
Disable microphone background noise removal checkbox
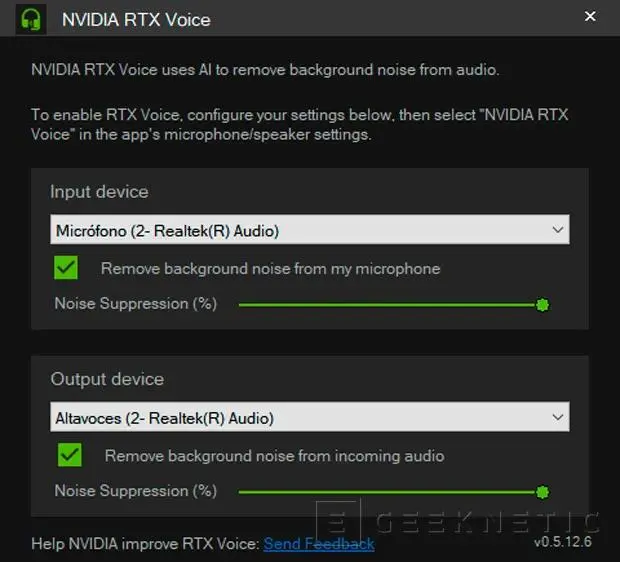[66, 268]
